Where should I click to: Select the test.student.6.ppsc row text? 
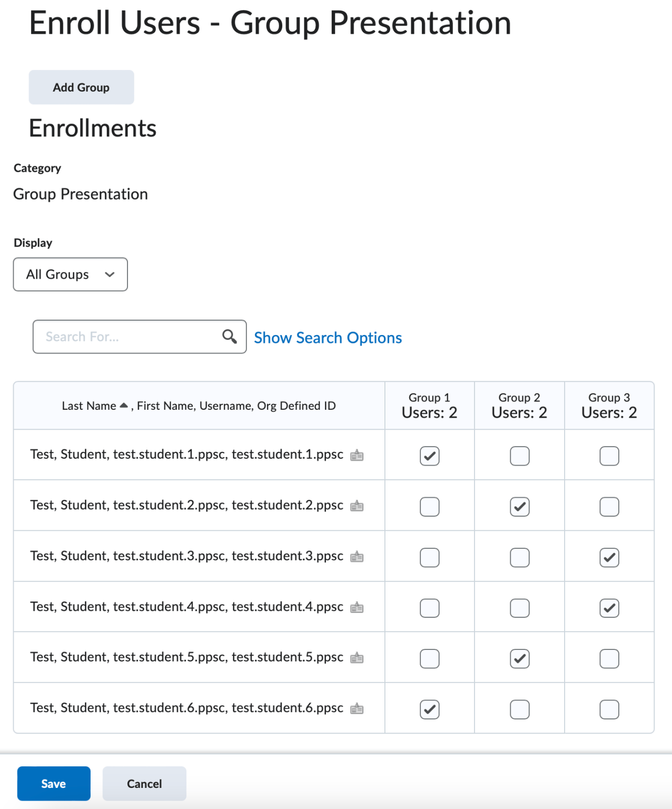(x=187, y=707)
